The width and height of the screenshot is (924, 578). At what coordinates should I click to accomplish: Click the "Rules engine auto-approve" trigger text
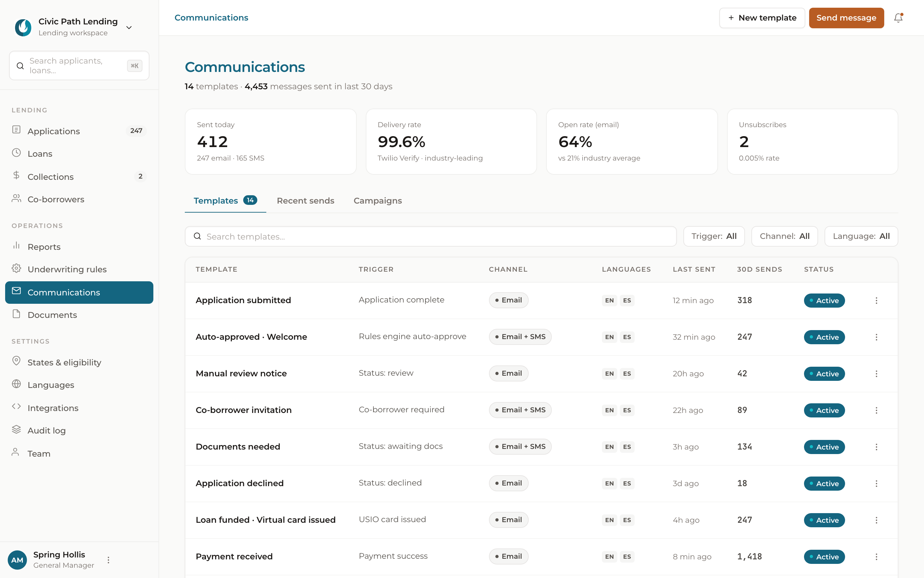click(412, 337)
